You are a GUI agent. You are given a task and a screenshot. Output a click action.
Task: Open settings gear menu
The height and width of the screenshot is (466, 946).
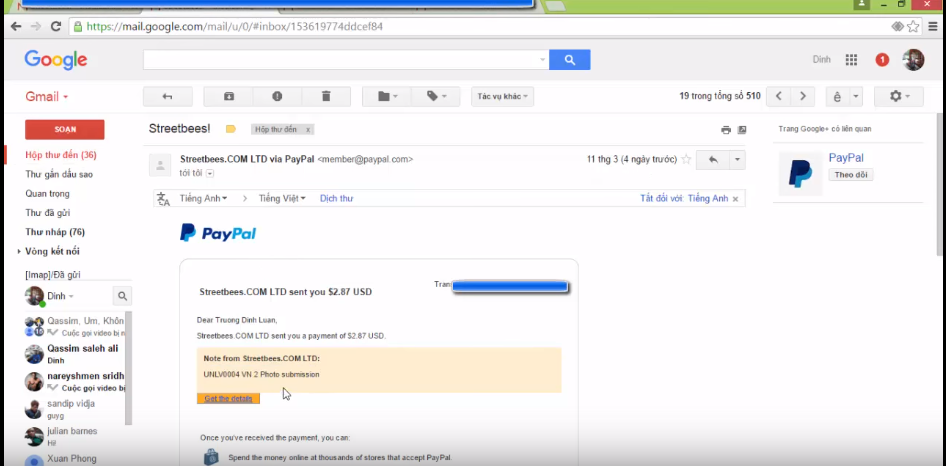pos(899,97)
